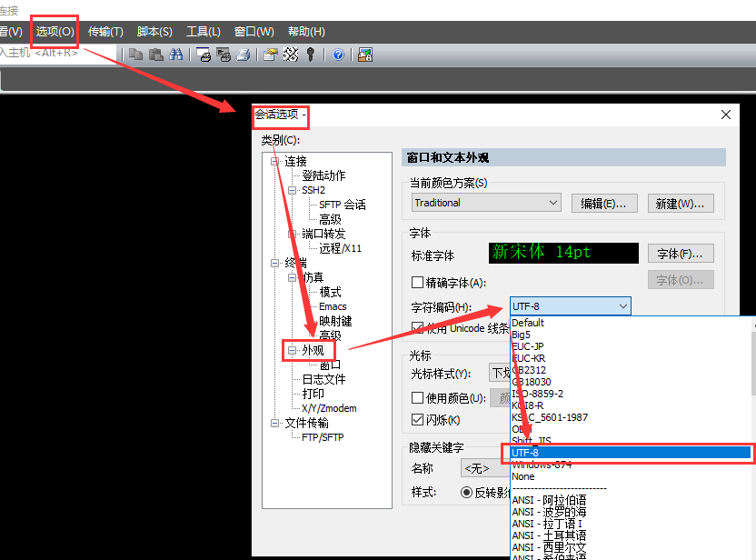This screenshot has width=756, height=560.
Task: Select 模式 under 仿真 in the tree
Action: tap(330, 292)
